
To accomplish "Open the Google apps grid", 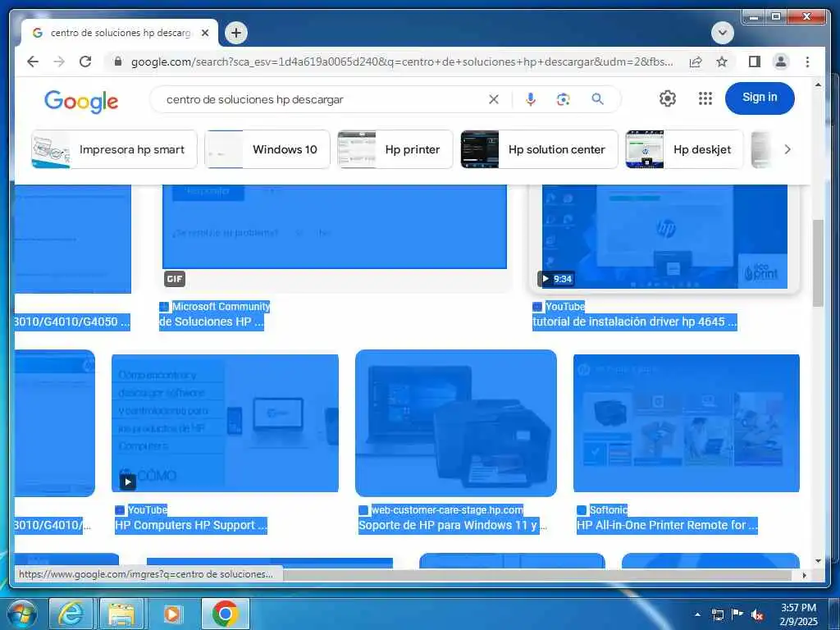I will 705,98.
